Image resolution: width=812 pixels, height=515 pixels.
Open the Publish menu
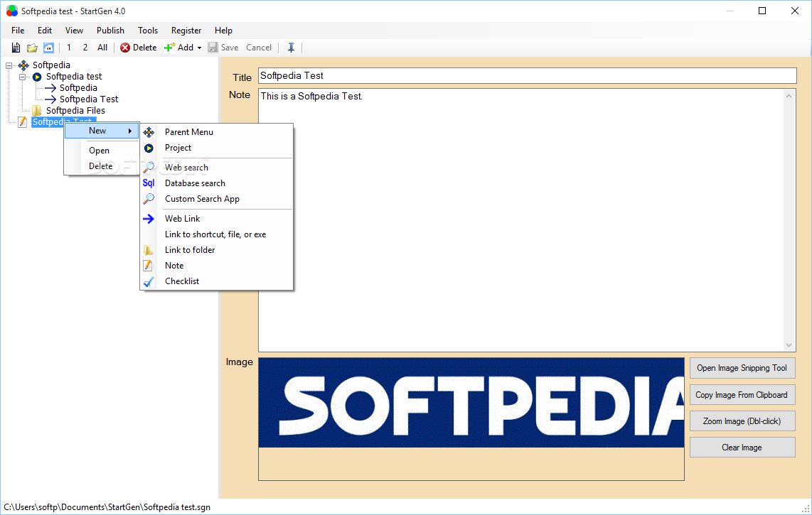tap(110, 31)
